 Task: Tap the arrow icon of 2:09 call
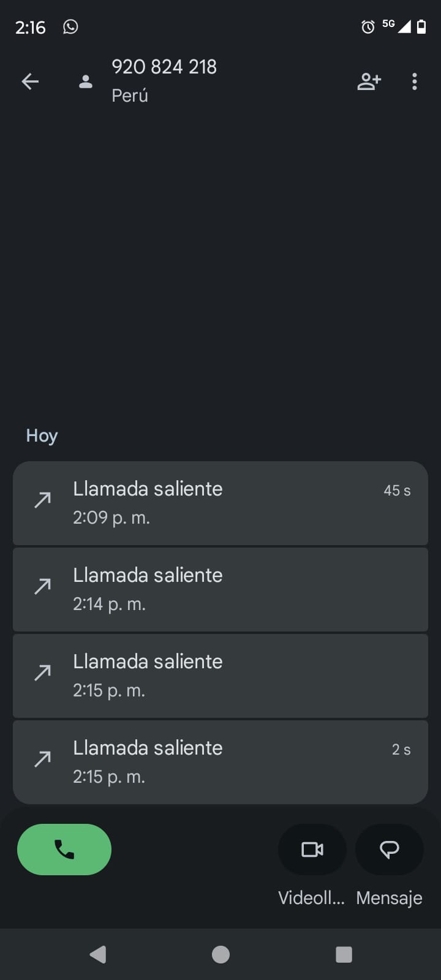point(43,500)
